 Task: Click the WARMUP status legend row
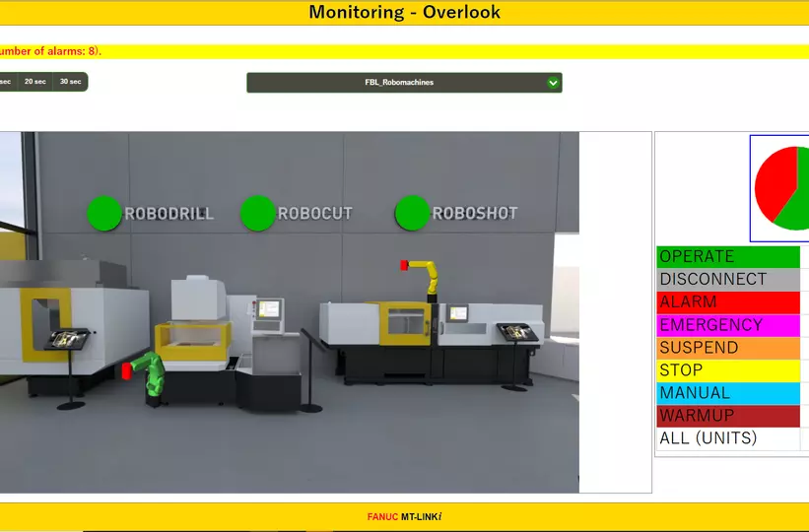[x=728, y=416]
